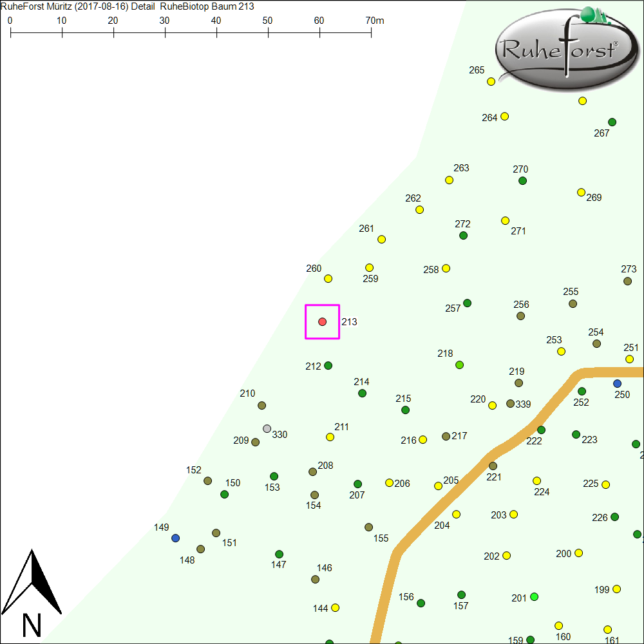This screenshot has width=644, height=644.
Task: Select dark green tree marker 270
Action: 523,181
